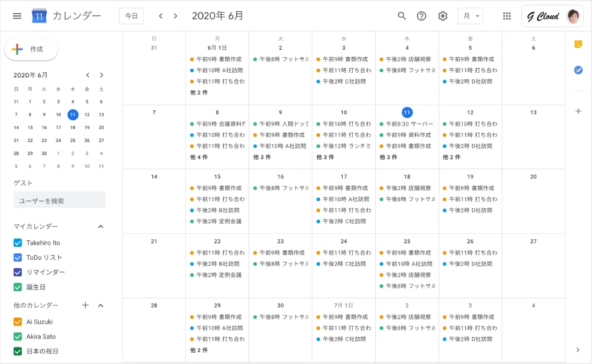The height and width of the screenshot is (364, 592).
Task: Collapse the 他のカレンダー section
Action: point(101,305)
